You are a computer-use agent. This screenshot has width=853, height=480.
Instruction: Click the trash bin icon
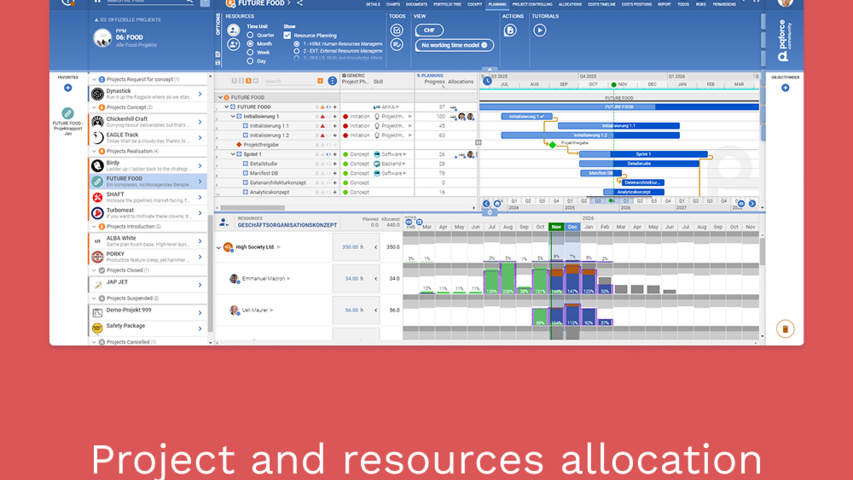pyautogui.click(x=785, y=328)
